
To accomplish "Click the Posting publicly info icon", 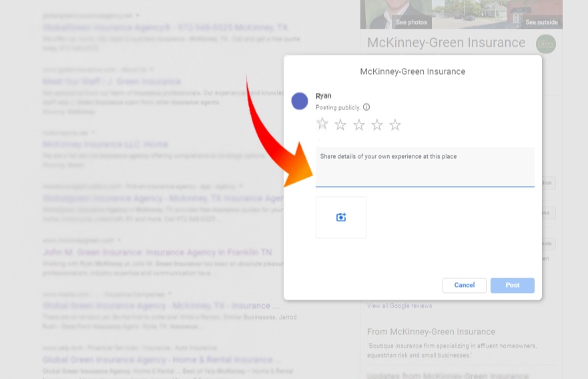I will (366, 107).
